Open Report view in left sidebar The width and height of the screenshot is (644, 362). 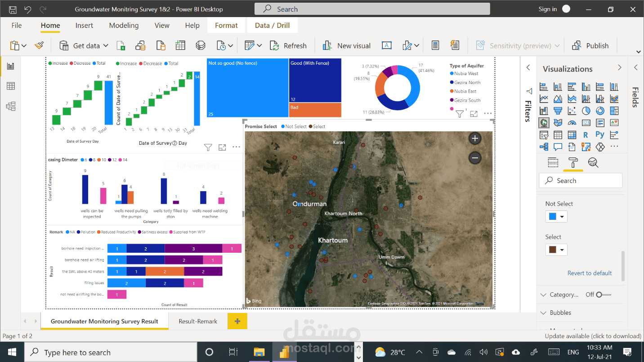(11, 66)
